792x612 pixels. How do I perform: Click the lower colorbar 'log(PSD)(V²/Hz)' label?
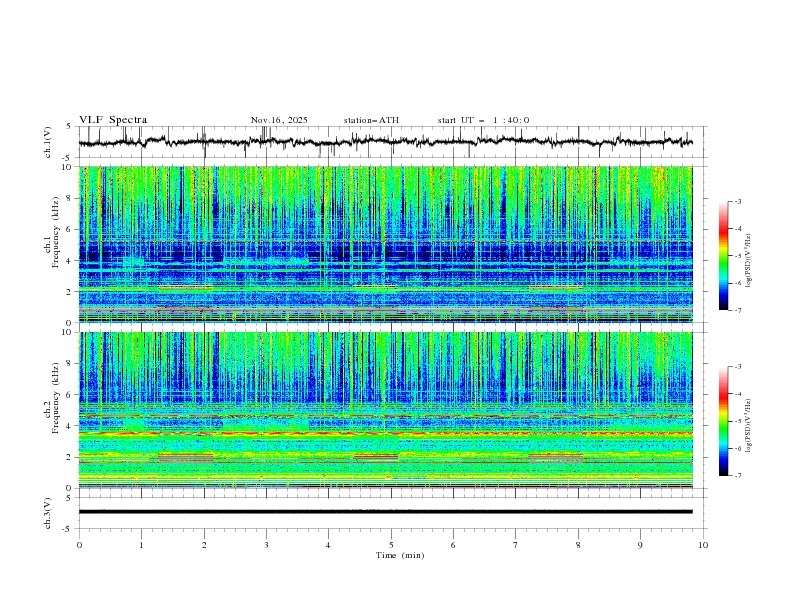(x=749, y=426)
